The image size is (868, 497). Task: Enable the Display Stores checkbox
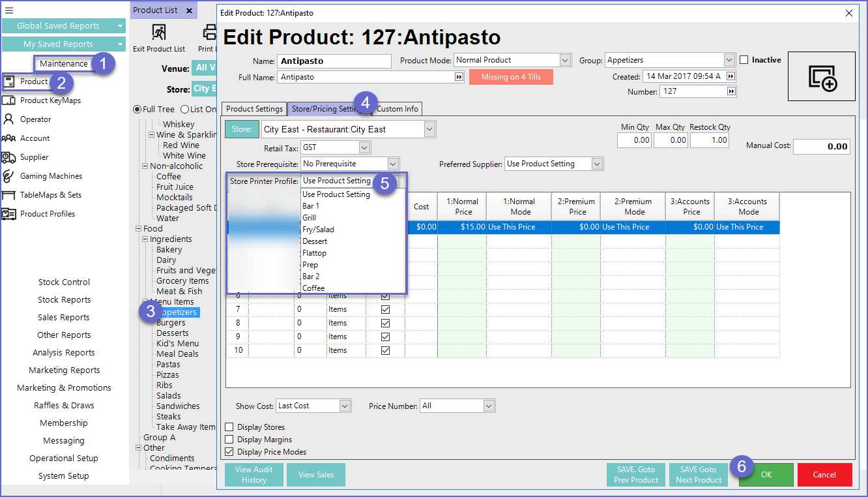coord(229,427)
